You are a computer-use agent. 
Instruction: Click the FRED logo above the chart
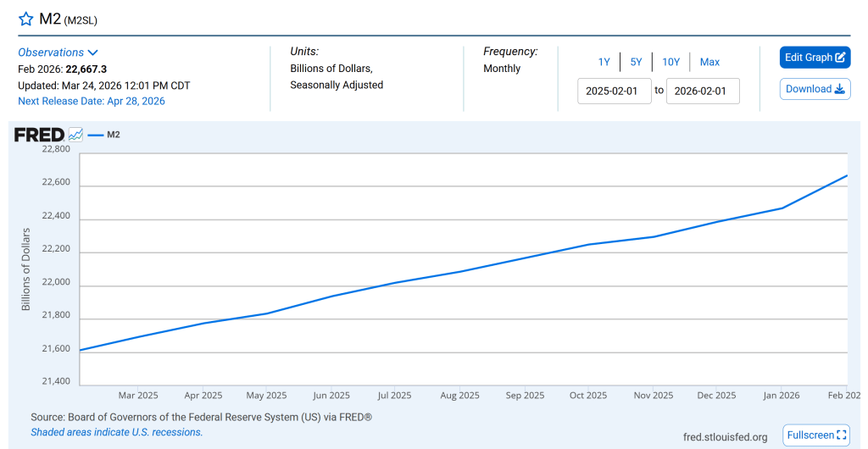(39, 135)
